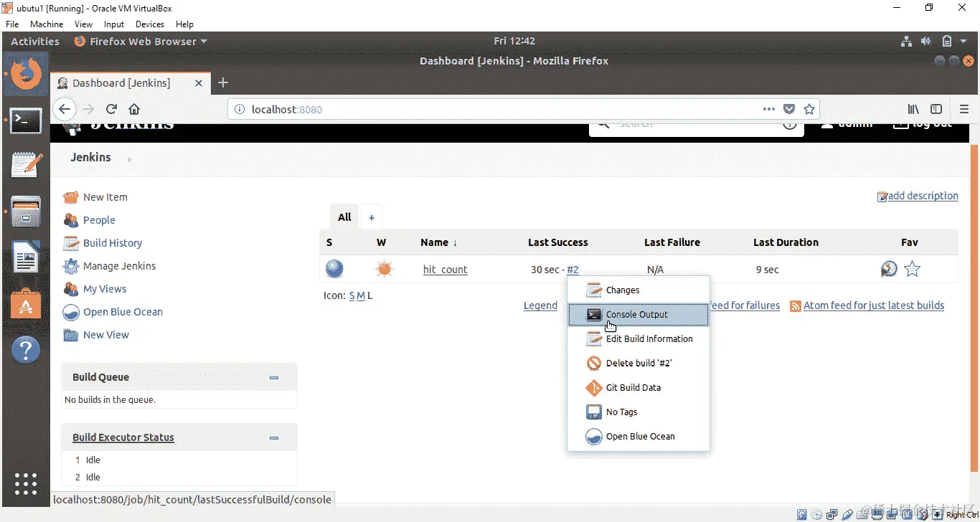Click the New Item sidebar icon
The height and width of the screenshot is (522, 980).
(x=70, y=197)
